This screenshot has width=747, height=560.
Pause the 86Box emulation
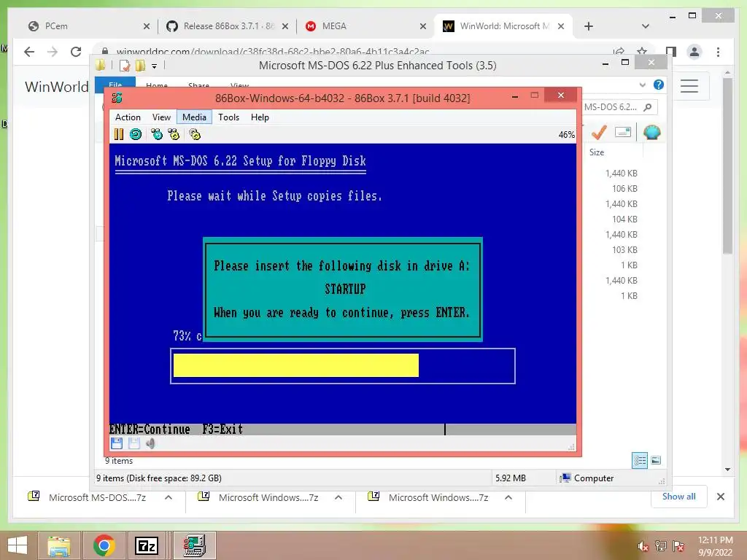119,134
